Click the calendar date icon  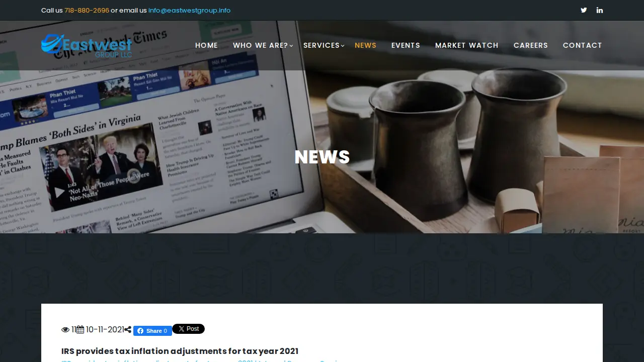[80, 330]
